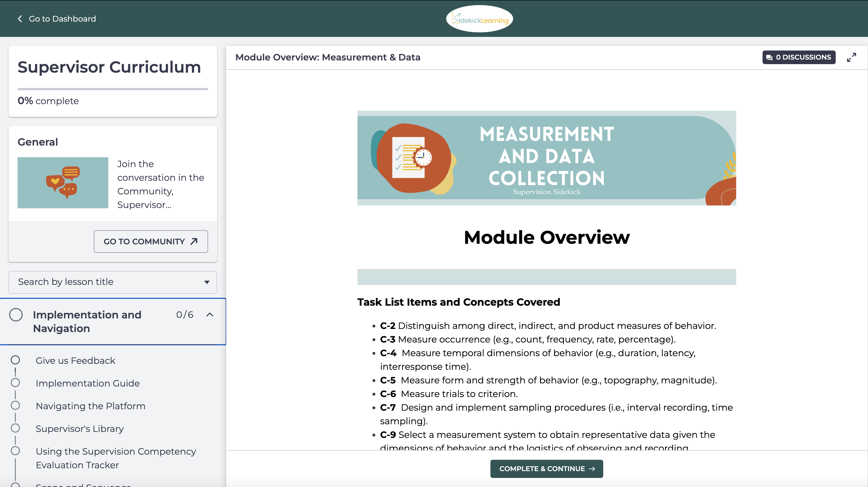This screenshot has width=868, height=487.
Task: Click the discussions chat bubble icon
Action: pyautogui.click(x=769, y=58)
